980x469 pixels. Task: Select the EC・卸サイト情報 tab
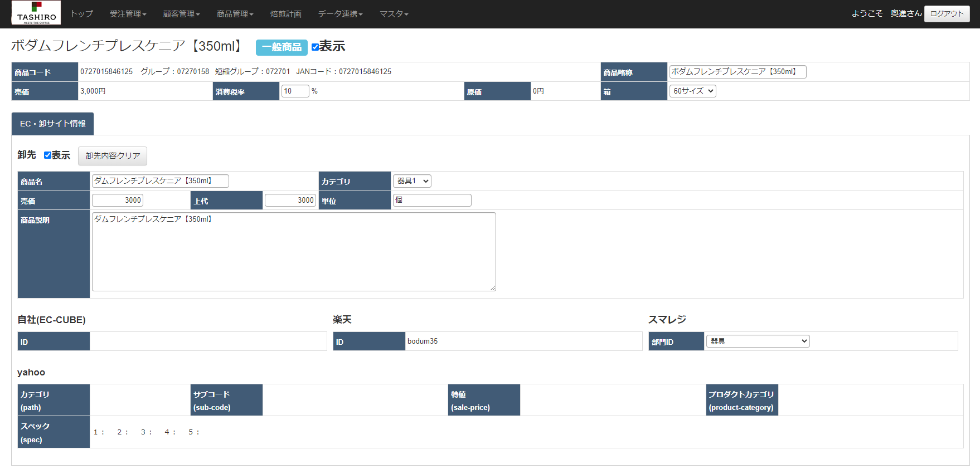(53, 124)
